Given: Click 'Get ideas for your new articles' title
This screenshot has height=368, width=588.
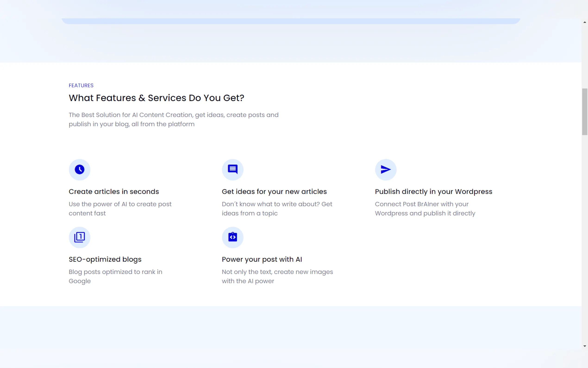Looking at the screenshot, I should click(x=274, y=192).
